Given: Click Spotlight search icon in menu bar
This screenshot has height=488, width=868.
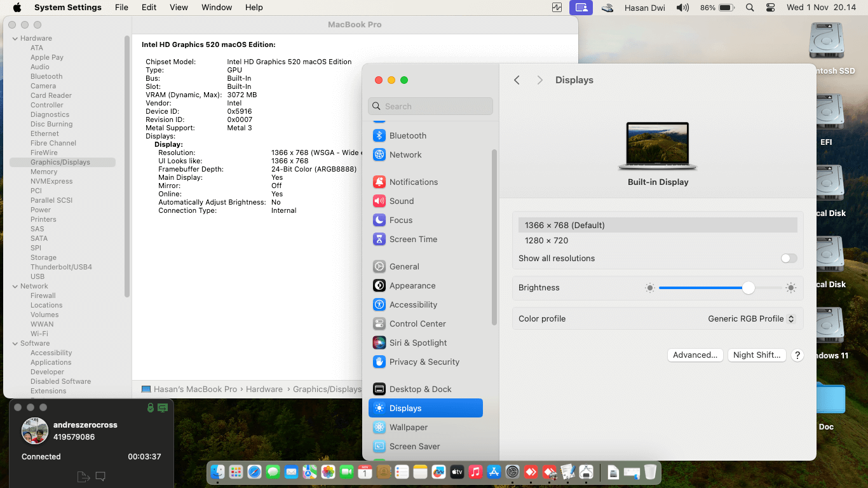Looking at the screenshot, I should (x=750, y=8).
